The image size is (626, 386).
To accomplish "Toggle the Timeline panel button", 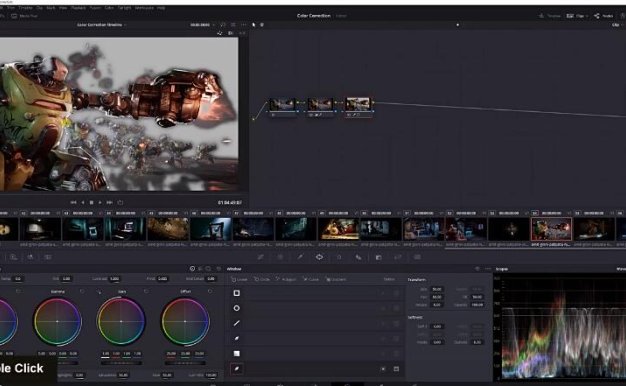I will [550, 16].
